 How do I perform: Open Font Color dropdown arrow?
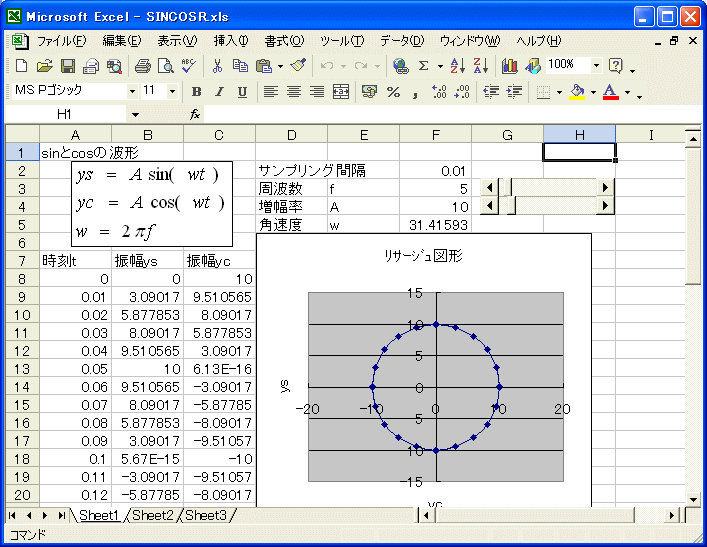click(627, 92)
